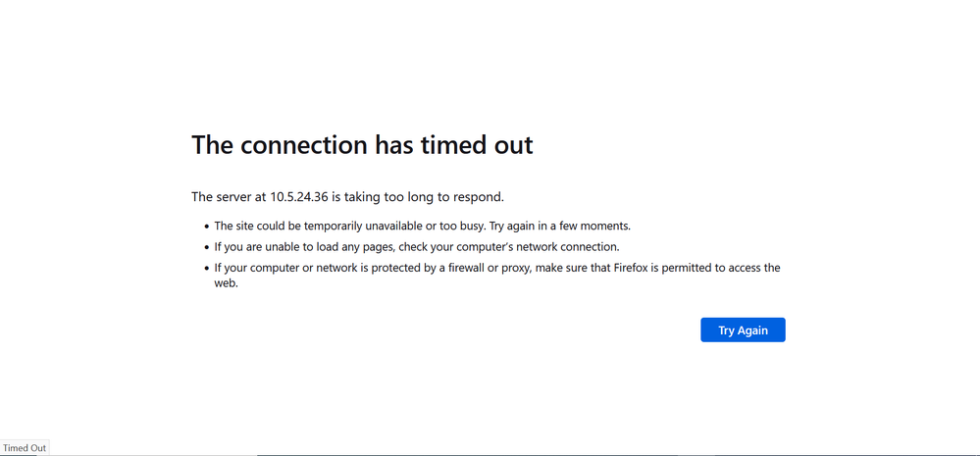Click the words "The server at"
The width and height of the screenshot is (980, 456).
[228, 197]
